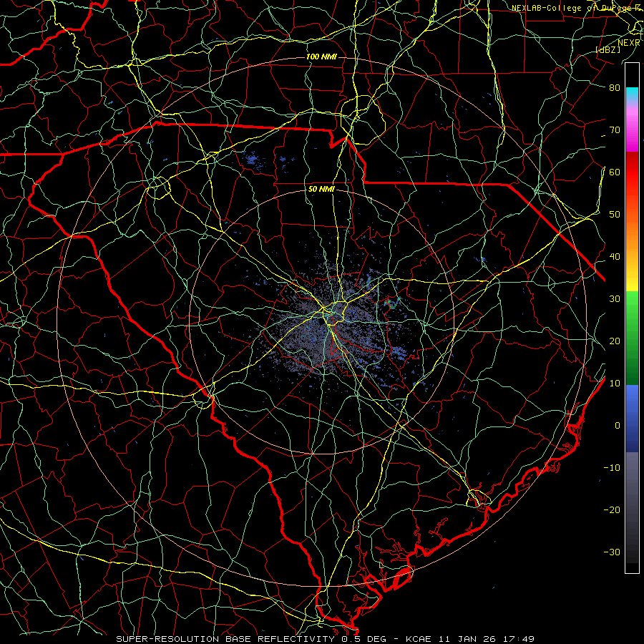Click the green reflectivity echo east of the radar
This screenshot has width=644, height=644.
pos(391,304)
